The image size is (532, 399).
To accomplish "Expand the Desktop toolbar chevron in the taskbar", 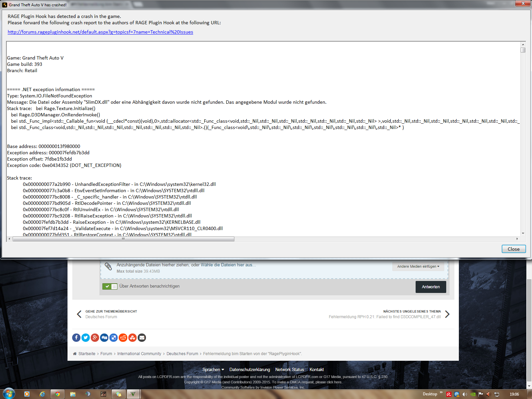I will click(441, 393).
